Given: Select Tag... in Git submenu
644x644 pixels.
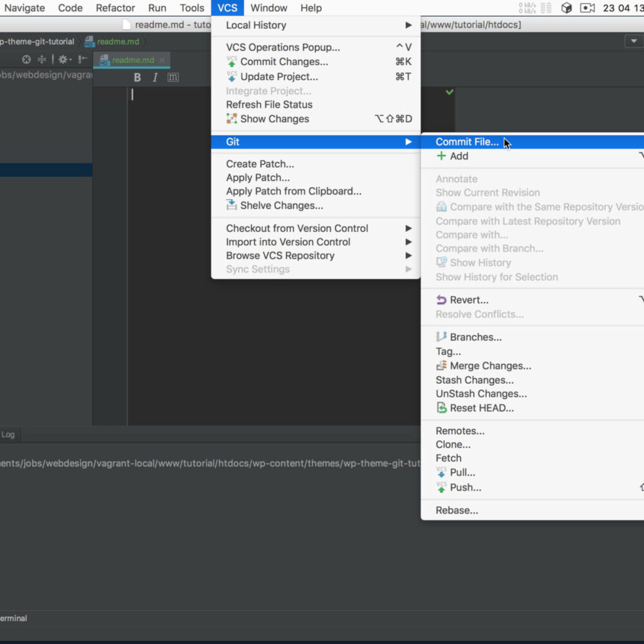Looking at the screenshot, I should pyautogui.click(x=533, y=351).
